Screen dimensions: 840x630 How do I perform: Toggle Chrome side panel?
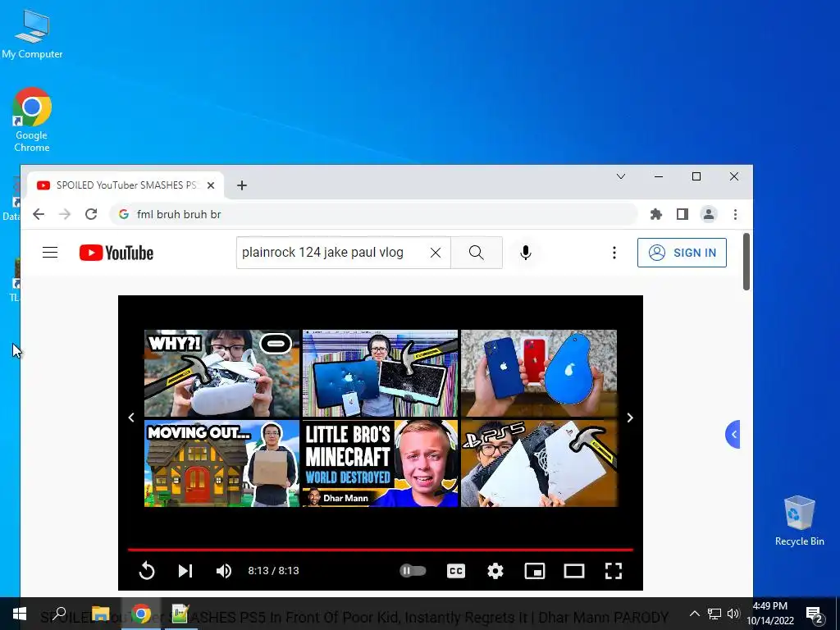[682, 214]
